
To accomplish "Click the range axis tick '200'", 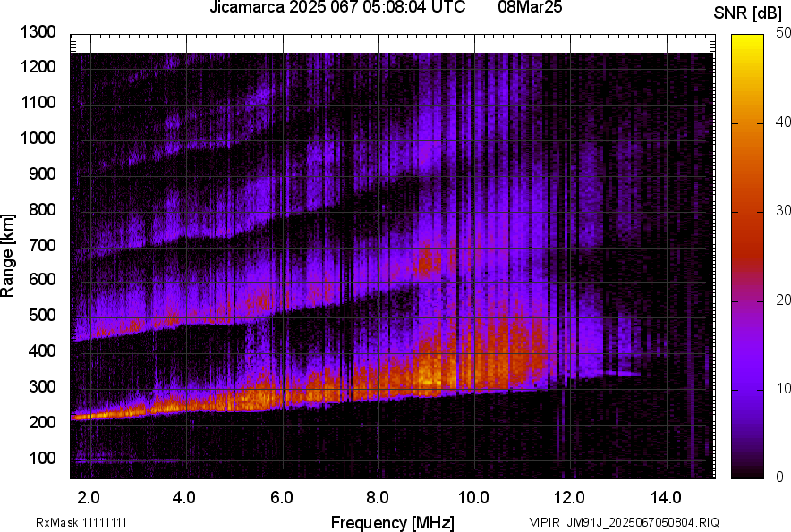I will pos(42,422).
